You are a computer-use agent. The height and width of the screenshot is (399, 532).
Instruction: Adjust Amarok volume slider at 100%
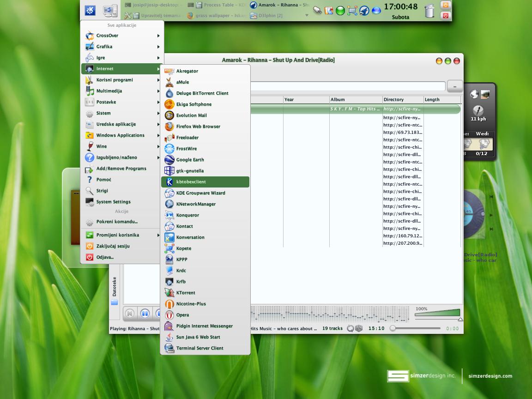(437, 313)
